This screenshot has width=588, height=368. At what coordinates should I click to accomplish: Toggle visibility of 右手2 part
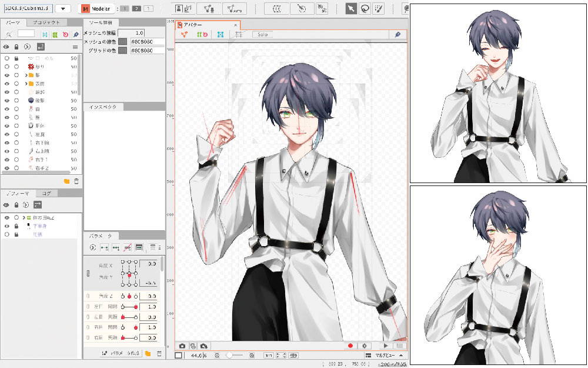(x=6, y=168)
